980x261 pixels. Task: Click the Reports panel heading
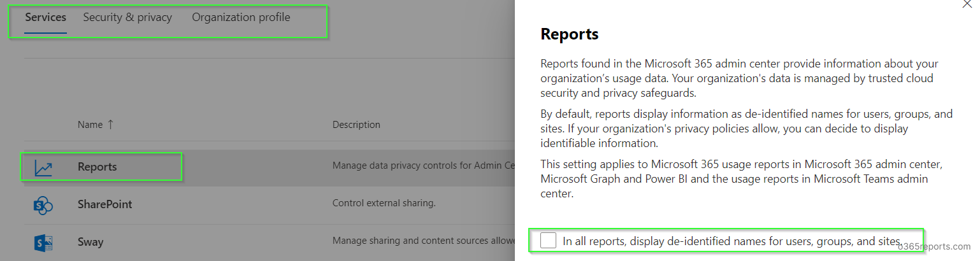pyautogui.click(x=569, y=34)
